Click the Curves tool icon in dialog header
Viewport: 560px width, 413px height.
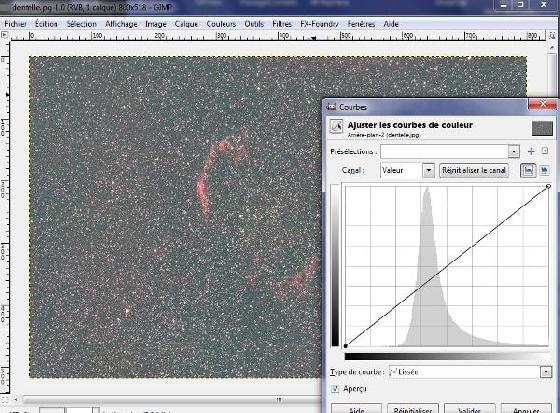tap(336, 126)
